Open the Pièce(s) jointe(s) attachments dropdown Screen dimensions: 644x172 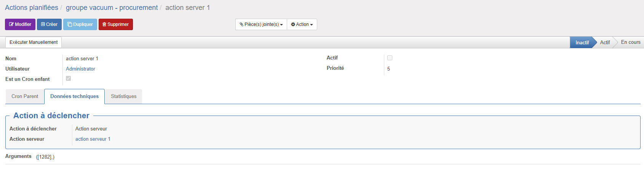(x=261, y=24)
